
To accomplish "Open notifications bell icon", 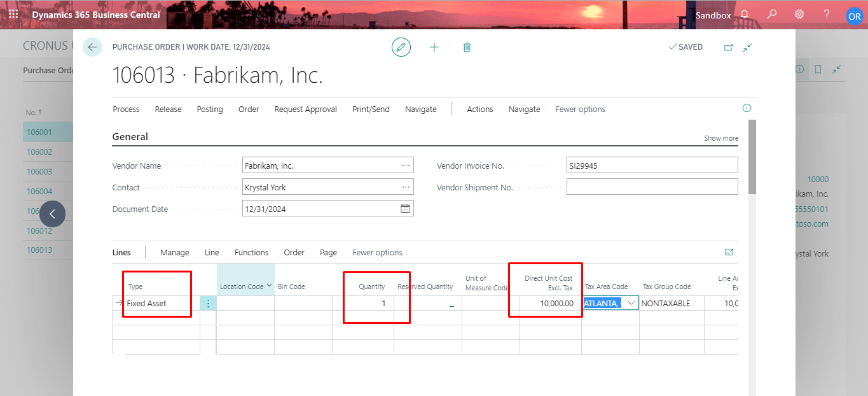I will coord(745,14).
